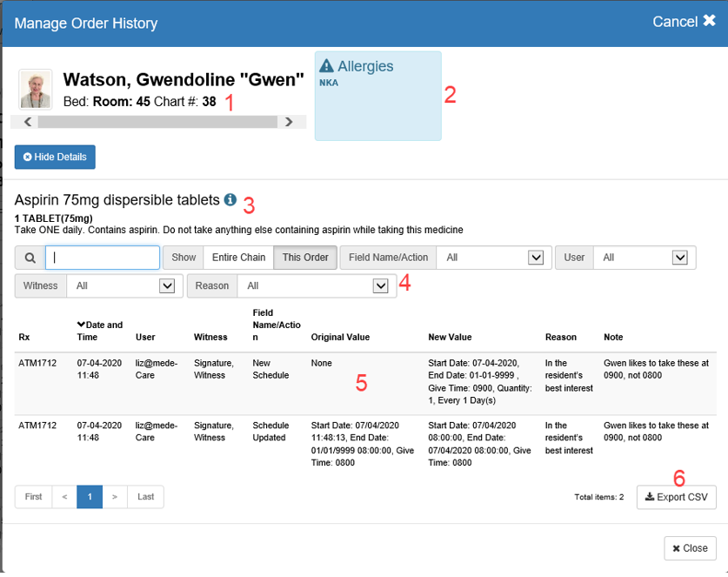Click scroll left arrow under patient name

point(28,122)
